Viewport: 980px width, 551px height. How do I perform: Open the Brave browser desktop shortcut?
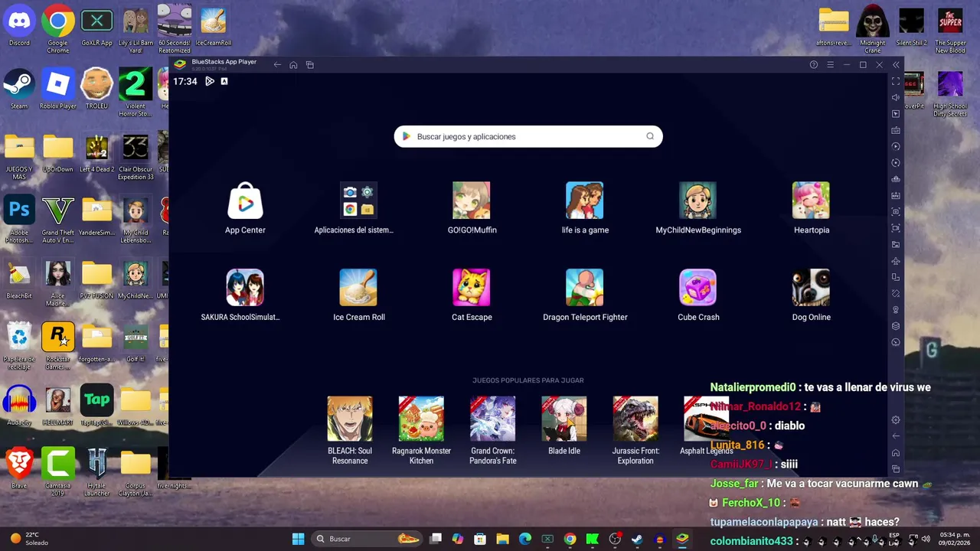pyautogui.click(x=19, y=468)
